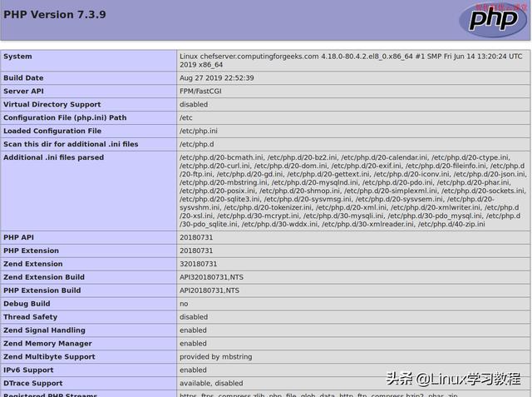Viewport: 532px width, 397px height.
Task: Select the FPM/FastCGI value
Action: [200, 91]
